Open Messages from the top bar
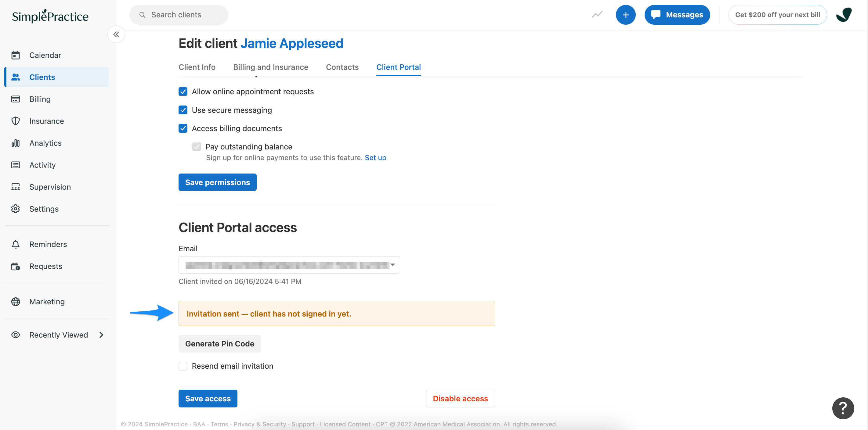Screen dimensions: 868x430 [x=677, y=14]
